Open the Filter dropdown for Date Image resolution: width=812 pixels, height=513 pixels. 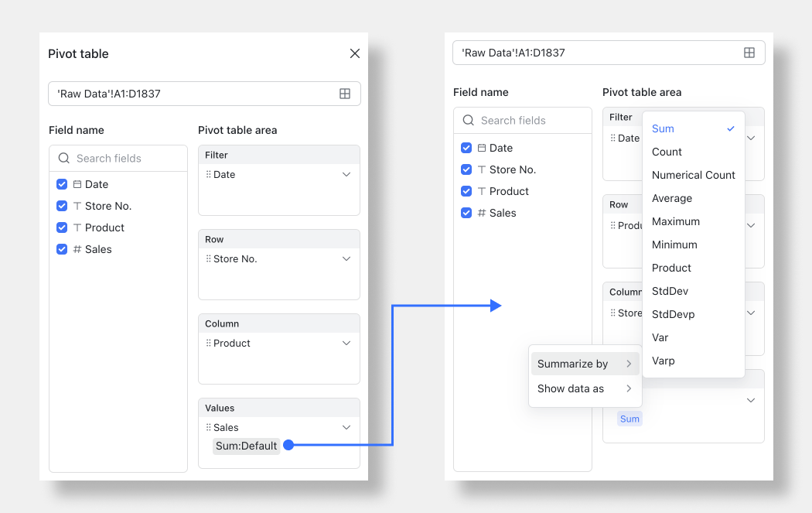pos(346,174)
